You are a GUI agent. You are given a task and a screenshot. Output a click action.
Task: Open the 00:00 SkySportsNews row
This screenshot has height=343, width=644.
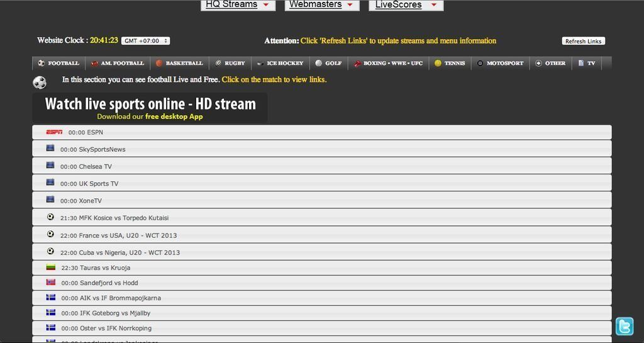pos(322,149)
